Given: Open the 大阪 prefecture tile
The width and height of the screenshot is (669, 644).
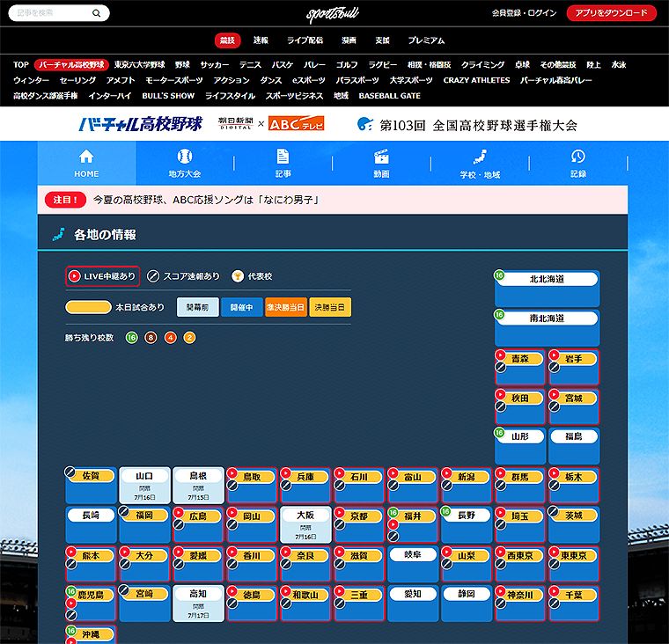Looking at the screenshot, I should pyautogui.click(x=305, y=515).
